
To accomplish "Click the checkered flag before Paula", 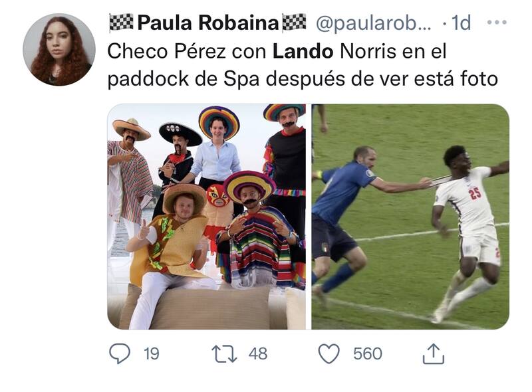I will 121,23.
